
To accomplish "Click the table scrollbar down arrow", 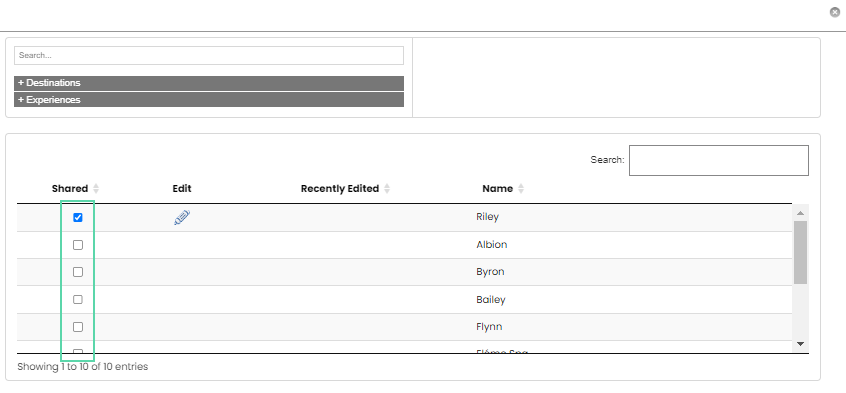I will point(800,344).
